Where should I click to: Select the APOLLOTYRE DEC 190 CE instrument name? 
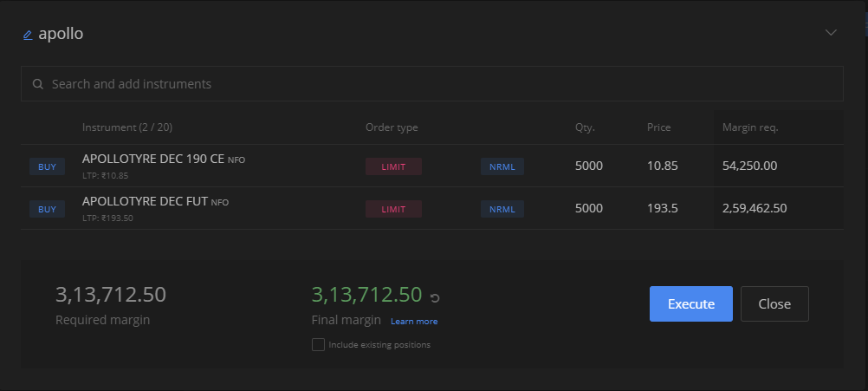pos(153,159)
